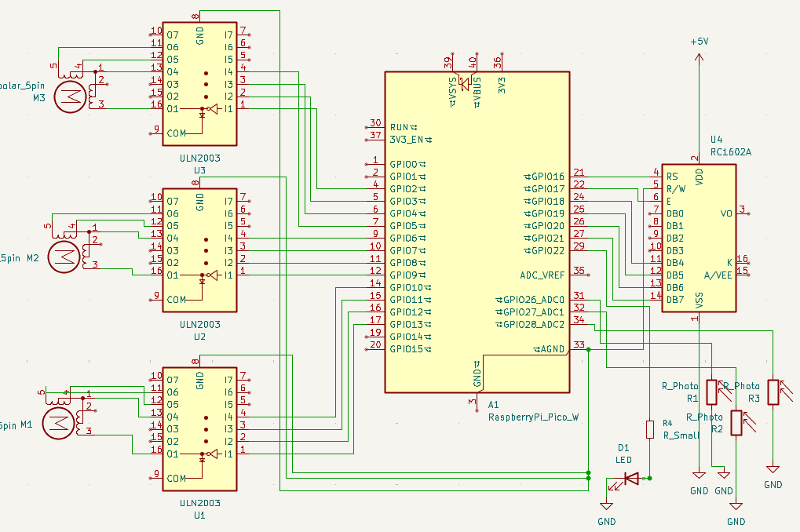Viewport: 800px width, 532px height.
Task: Click the RUN pin label on Pico
Action: click(399, 127)
